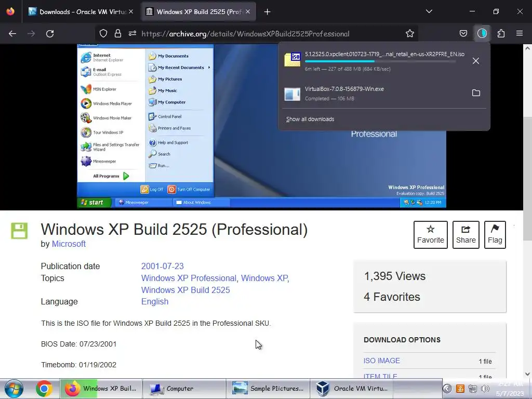Go back to the previous page

tap(12, 34)
